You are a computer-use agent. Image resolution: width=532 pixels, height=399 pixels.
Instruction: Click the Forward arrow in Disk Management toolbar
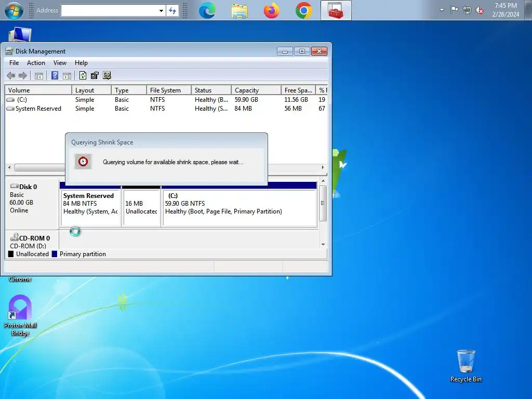tap(23, 76)
